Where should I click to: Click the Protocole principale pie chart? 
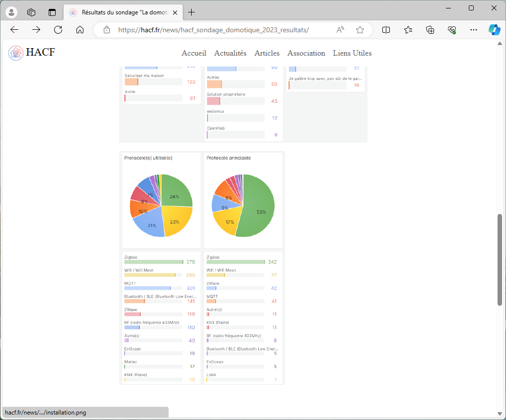(x=243, y=206)
